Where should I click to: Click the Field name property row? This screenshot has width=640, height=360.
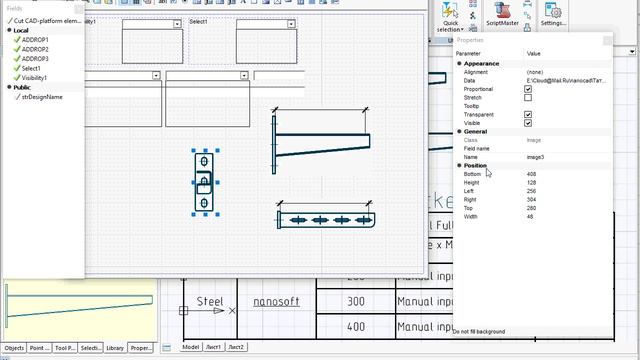(532, 149)
